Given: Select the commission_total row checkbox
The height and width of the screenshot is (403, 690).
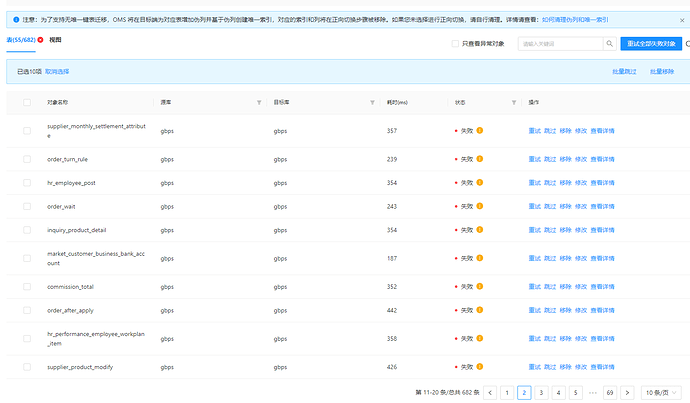Looking at the screenshot, I should point(27,287).
